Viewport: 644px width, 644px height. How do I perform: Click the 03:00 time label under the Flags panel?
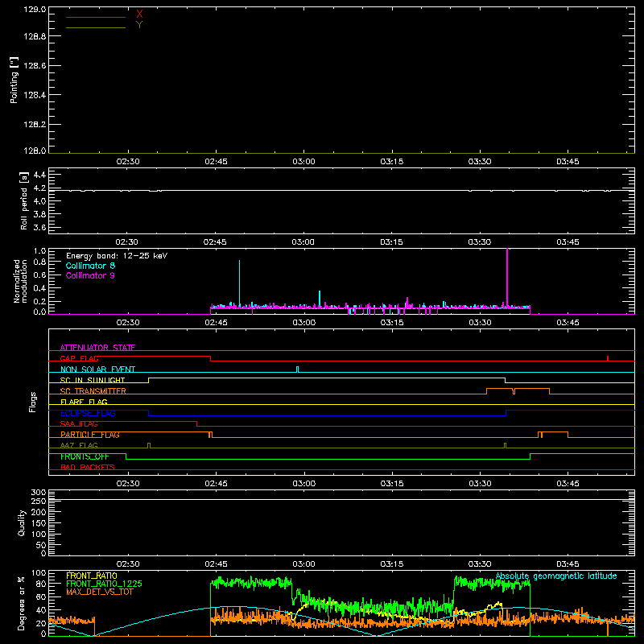click(x=304, y=484)
